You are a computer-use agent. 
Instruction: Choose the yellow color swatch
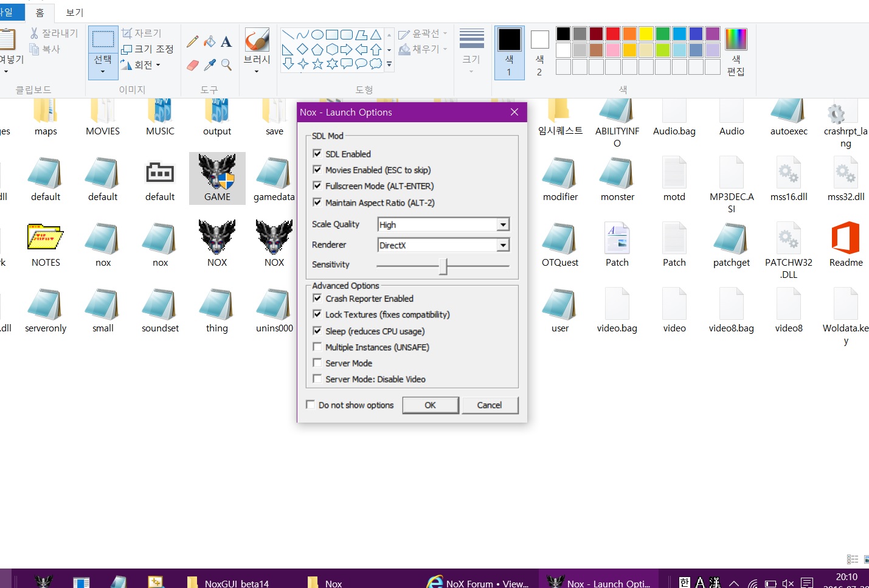[646, 33]
